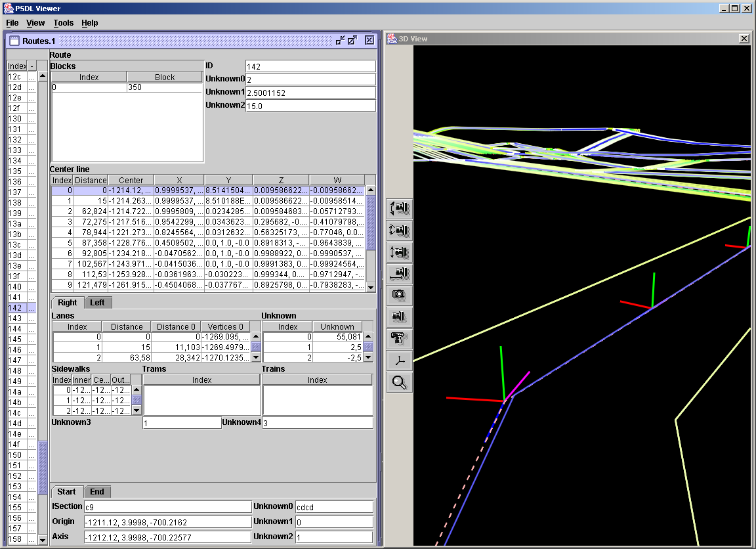Click the Distance column header in Center line

pos(91,181)
